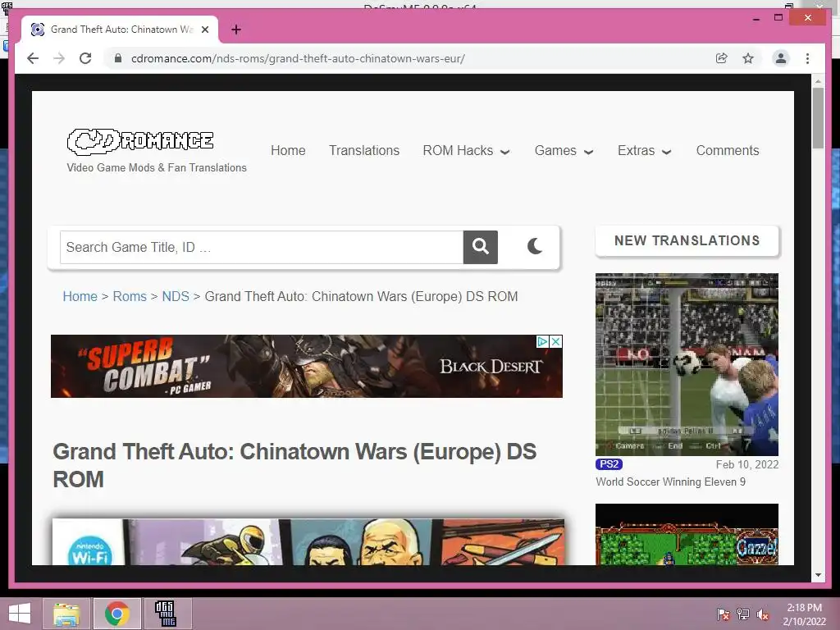Click the network tray icon

click(x=743, y=614)
